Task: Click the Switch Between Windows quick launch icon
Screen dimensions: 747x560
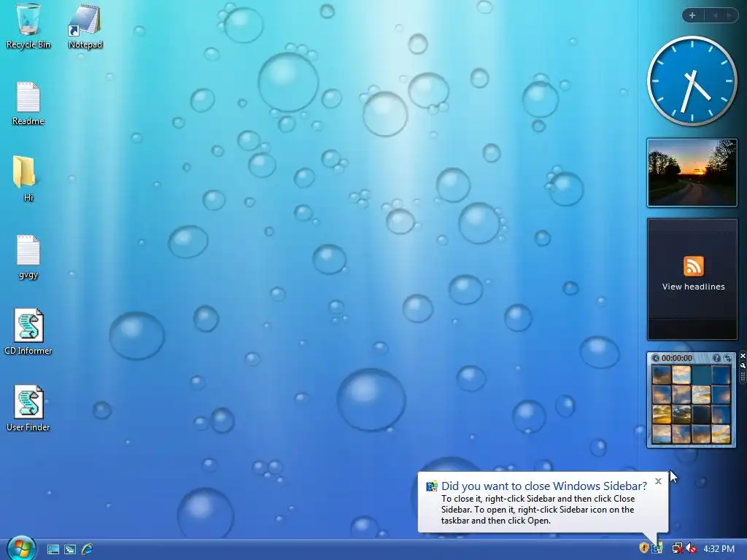Action: [x=70, y=549]
